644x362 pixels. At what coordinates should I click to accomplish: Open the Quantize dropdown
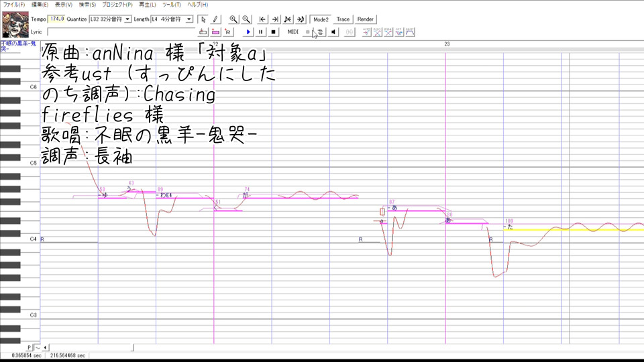(127, 19)
